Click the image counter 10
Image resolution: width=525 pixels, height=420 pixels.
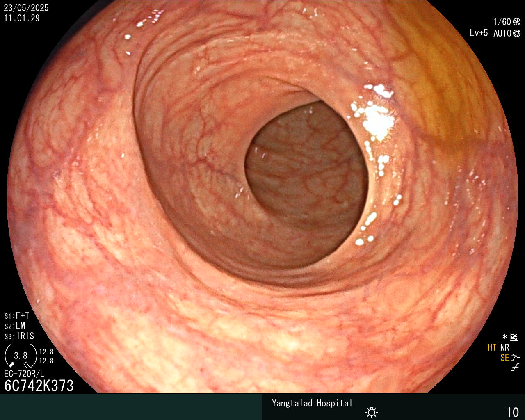pos(513,412)
